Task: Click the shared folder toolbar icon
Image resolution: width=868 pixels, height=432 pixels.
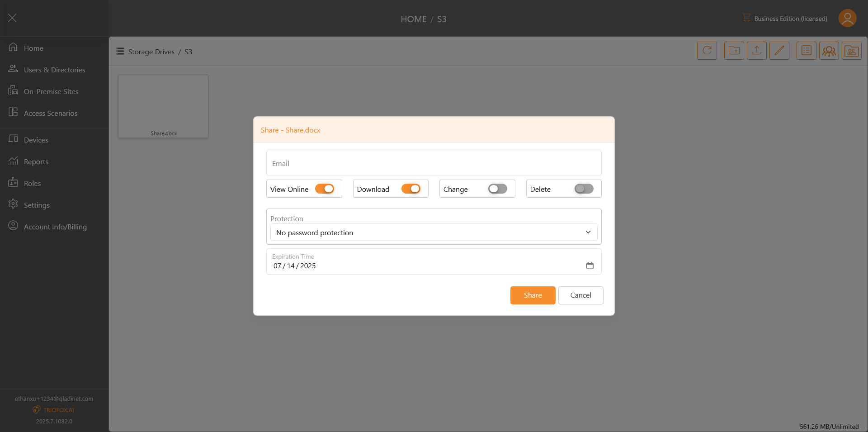Action: pyautogui.click(x=852, y=51)
